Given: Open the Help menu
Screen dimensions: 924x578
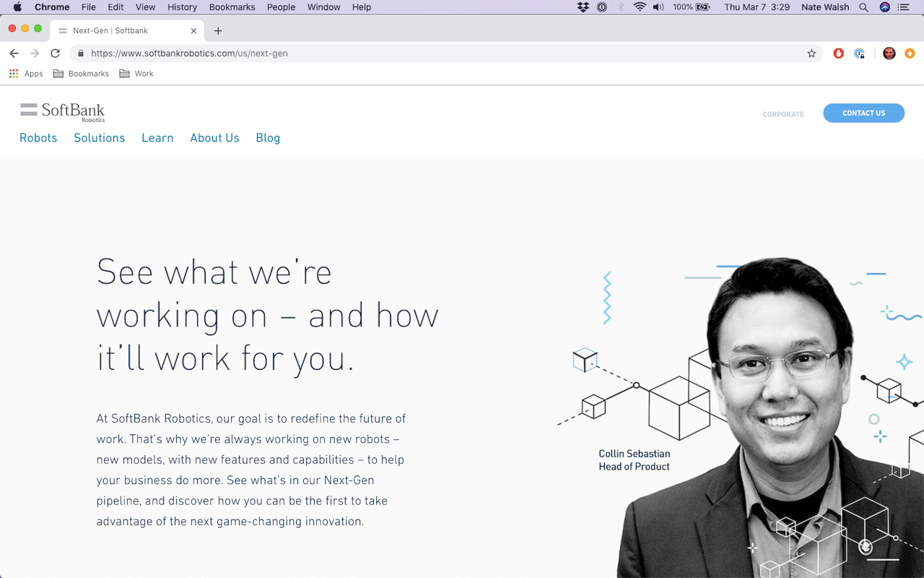Looking at the screenshot, I should 362,7.
